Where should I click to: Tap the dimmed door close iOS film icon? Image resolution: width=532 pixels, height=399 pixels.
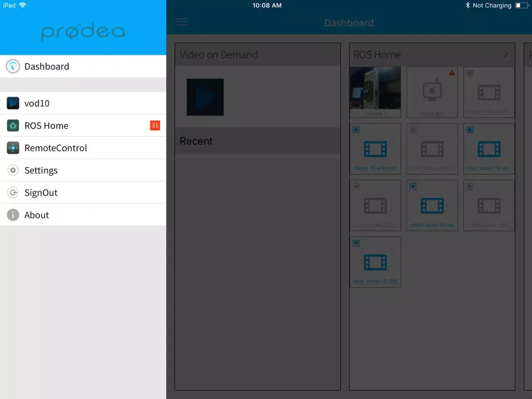pos(489,206)
